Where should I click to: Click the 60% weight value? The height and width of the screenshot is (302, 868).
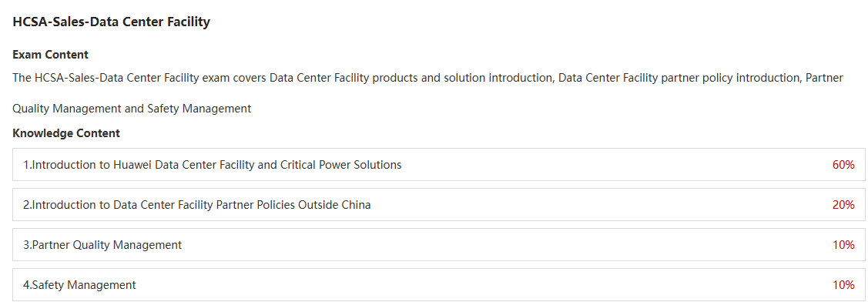[x=843, y=165]
